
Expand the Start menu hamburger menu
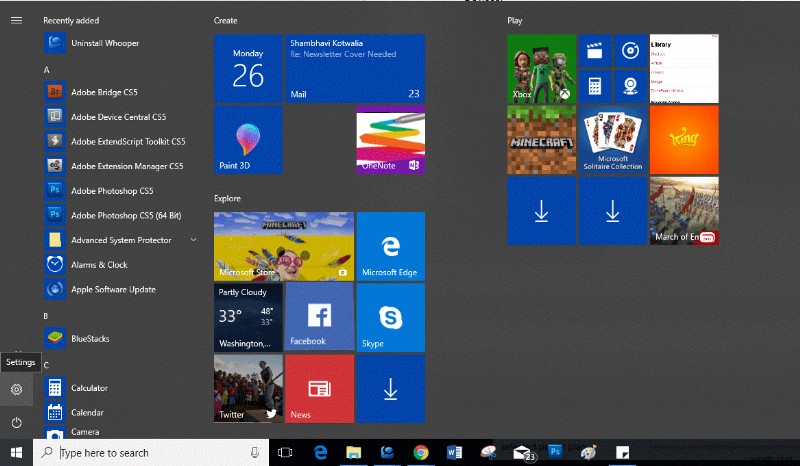pos(16,20)
